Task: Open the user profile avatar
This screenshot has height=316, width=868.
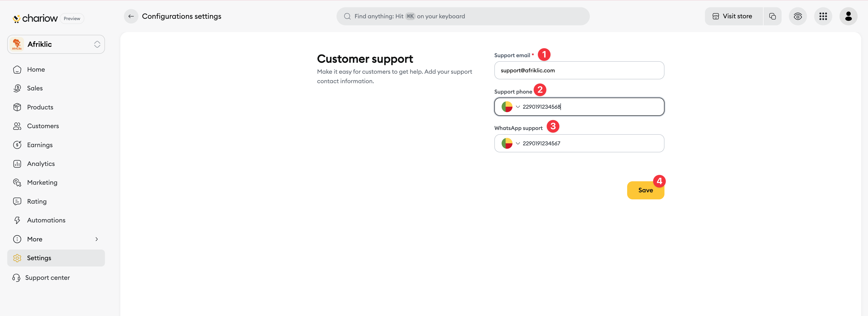Action: tap(848, 16)
